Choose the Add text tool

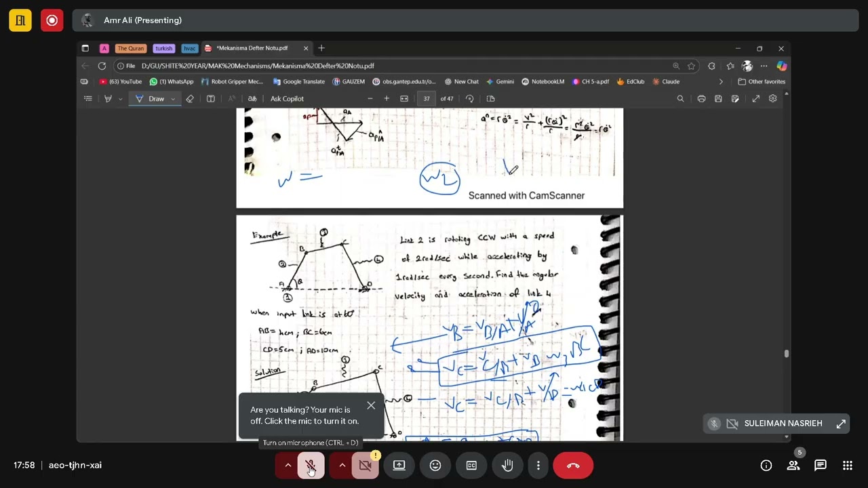[x=211, y=99]
